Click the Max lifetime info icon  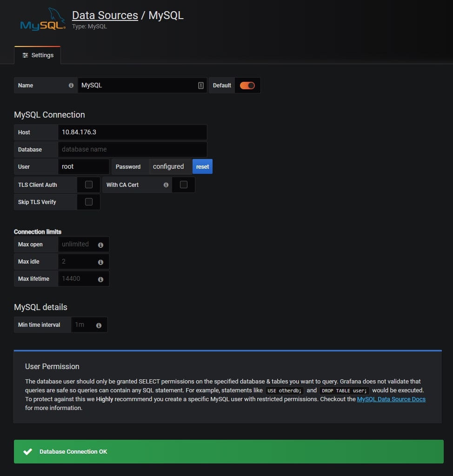[100, 279]
